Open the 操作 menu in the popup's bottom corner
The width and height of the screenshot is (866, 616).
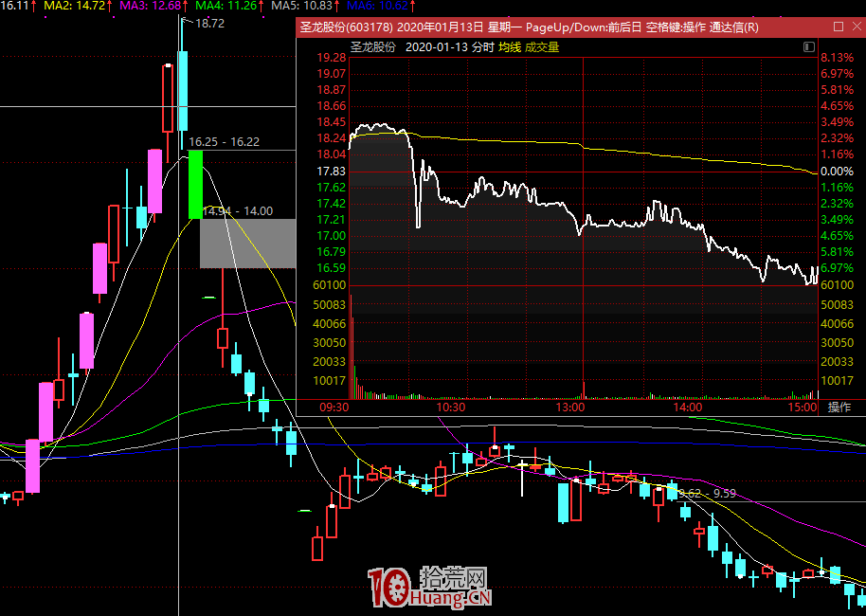(839, 408)
